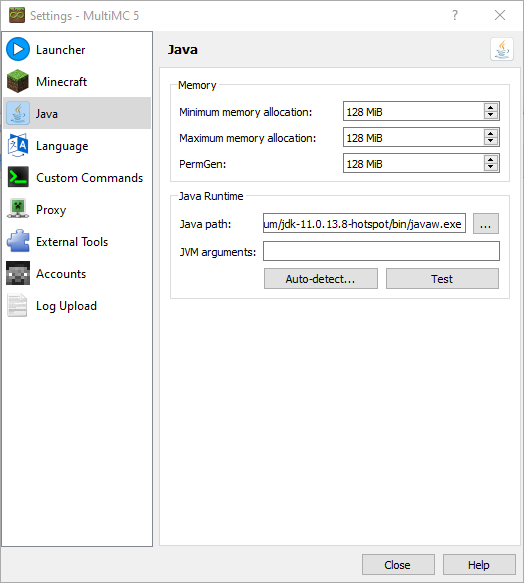This screenshot has width=524, height=583.
Task: Go to the Custom Commands page
Action: coord(77,177)
